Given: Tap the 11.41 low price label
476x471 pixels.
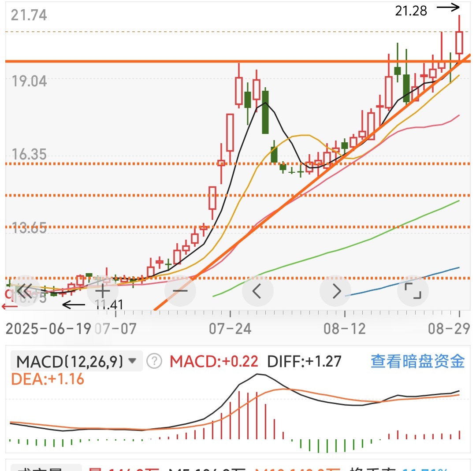Looking at the screenshot, I should click(x=109, y=305).
